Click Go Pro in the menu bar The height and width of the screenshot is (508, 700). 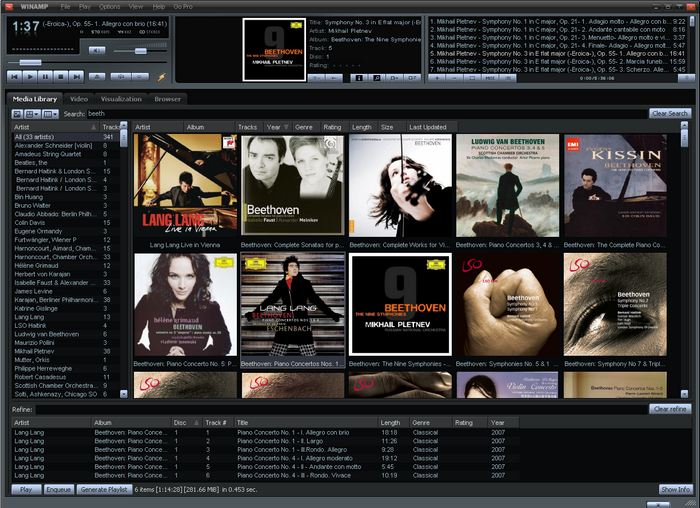pos(183,7)
